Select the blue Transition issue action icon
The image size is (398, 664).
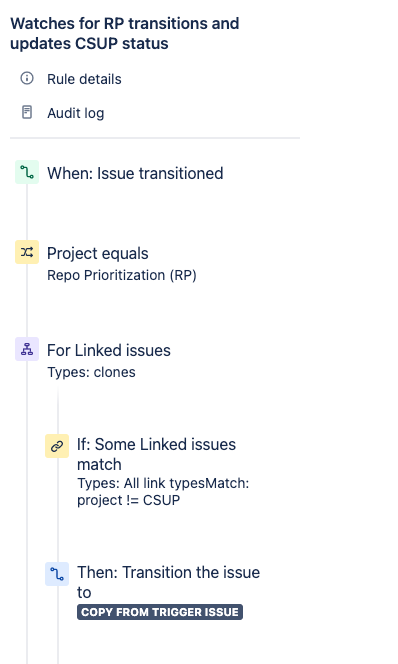(57, 574)
